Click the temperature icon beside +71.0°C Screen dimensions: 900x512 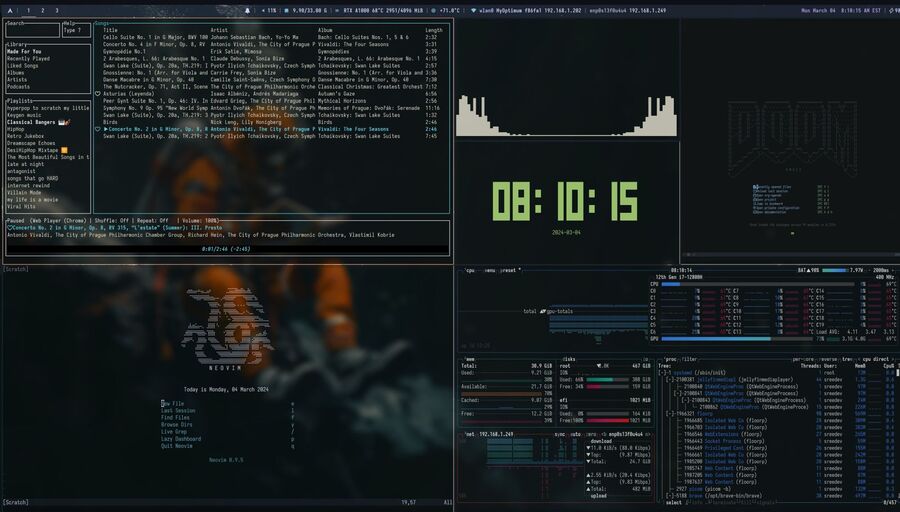(x=433, y=10)
